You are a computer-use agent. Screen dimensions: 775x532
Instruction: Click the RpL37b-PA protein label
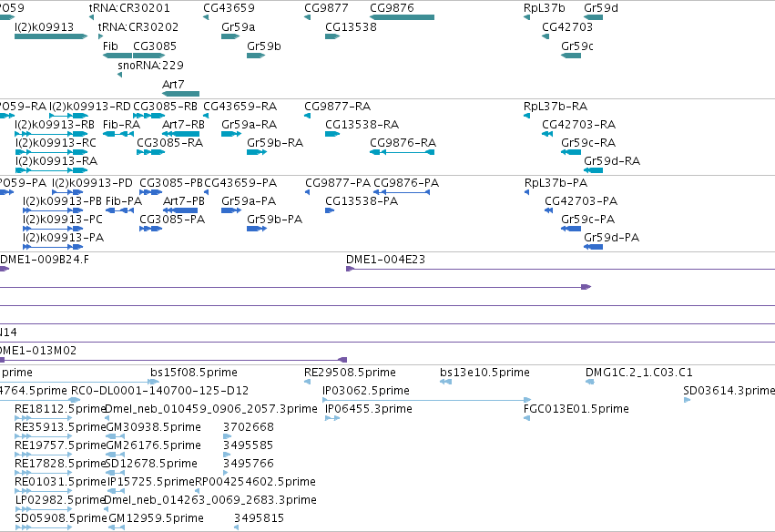point(556,183)
